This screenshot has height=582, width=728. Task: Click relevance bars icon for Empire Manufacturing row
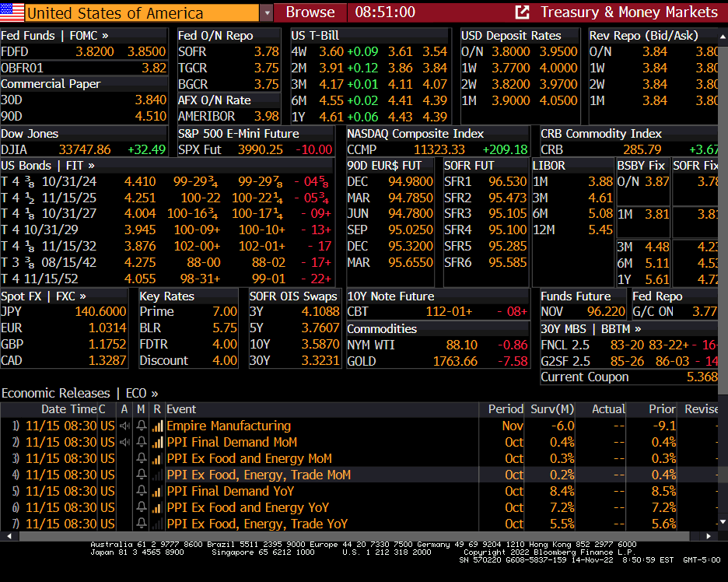[157, 426]
